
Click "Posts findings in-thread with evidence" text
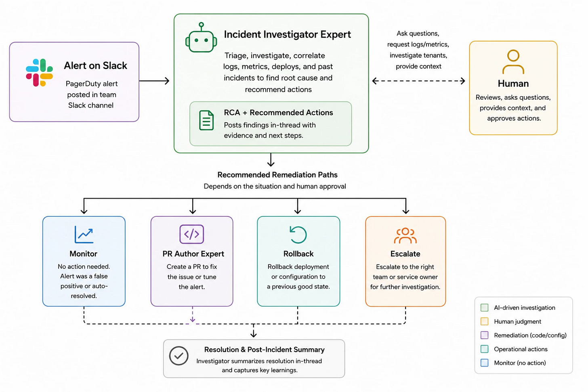(270, 130)
